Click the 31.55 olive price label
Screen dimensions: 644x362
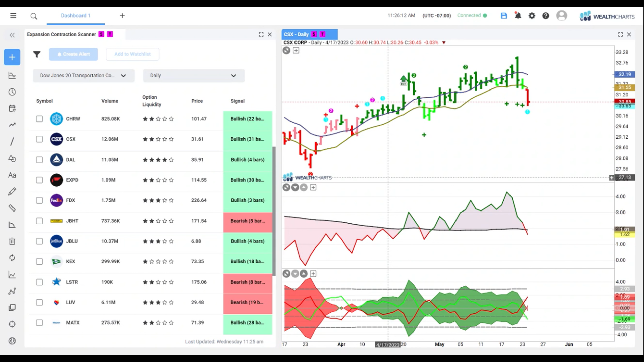pos(625,87)
